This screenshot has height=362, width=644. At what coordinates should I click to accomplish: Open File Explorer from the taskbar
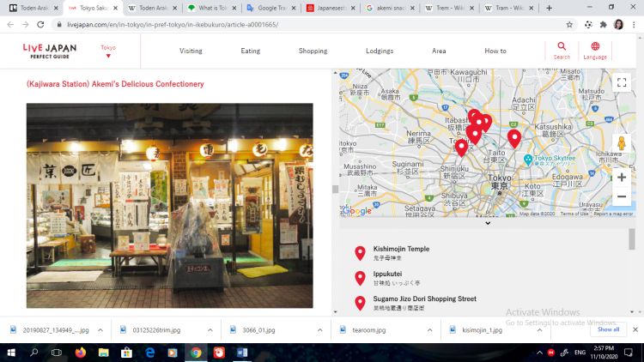104,353
